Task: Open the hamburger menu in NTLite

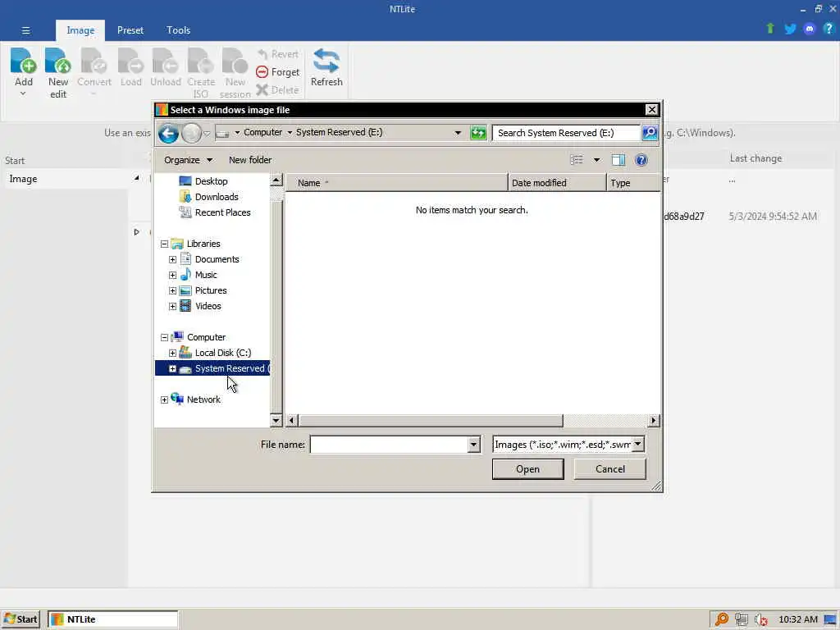Action: (25, 30)
